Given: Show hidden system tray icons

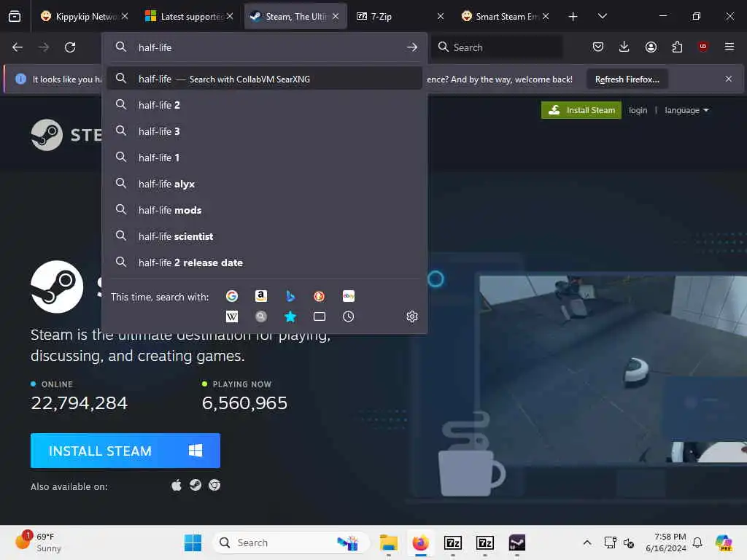Looking at the screenshot, I should pos(587,542).
